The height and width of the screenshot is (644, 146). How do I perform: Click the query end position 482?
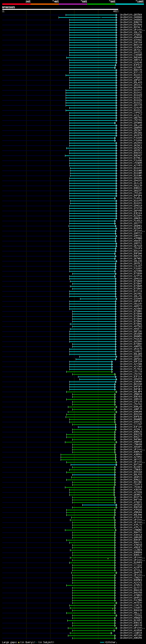pyautogui.click(x=115, y=11)
